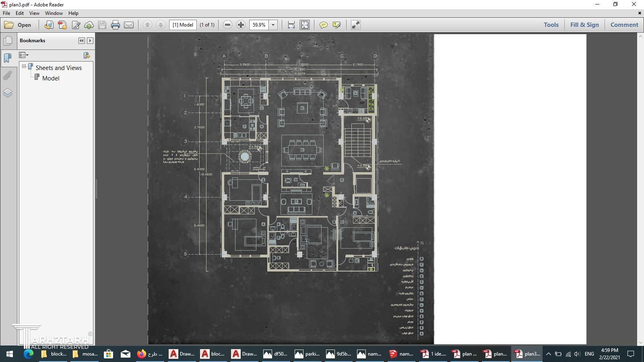Select the Highlight text tool

pos(337,25)
